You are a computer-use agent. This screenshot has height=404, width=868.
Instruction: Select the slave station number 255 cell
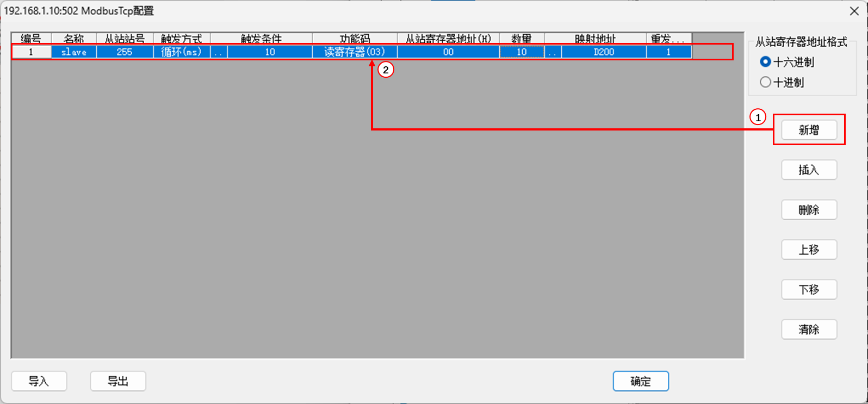(x=125, y=52)
